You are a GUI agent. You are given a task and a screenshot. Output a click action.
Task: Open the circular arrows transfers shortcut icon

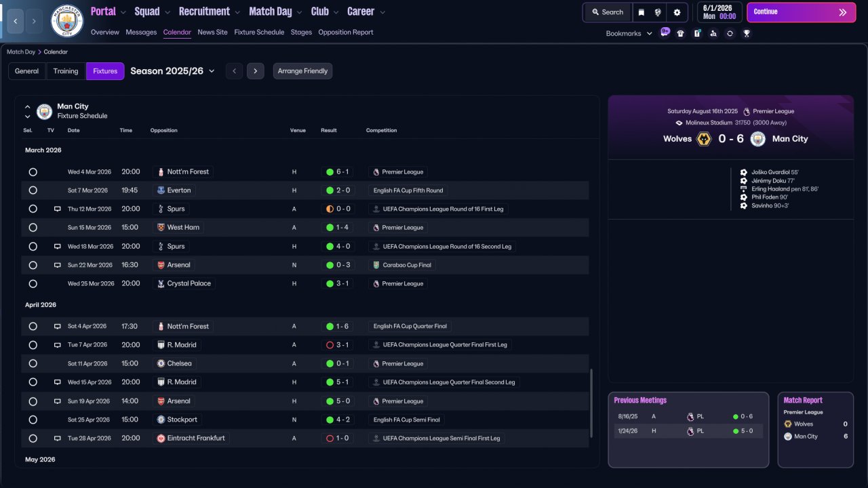point(730,33)
